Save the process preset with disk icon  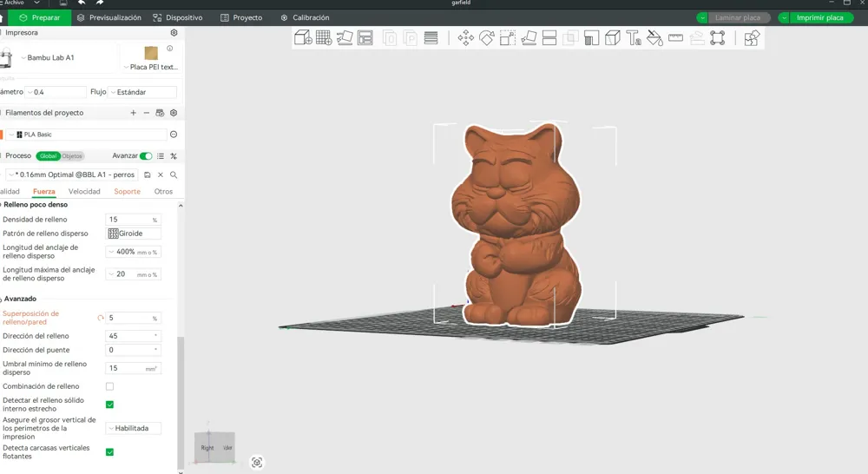(x=148, y=175)
